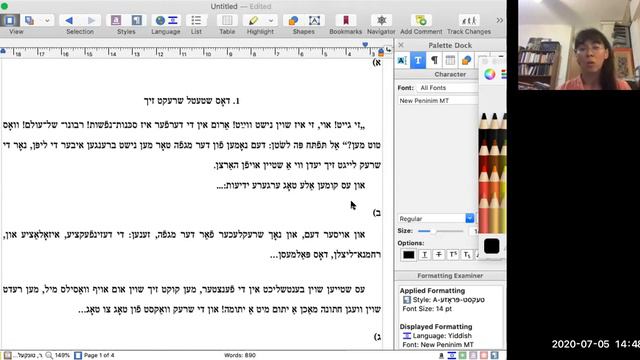Open the character Styles icon
Image resolution: width=640 pixels, height=360 pixels.
[116, 20]
